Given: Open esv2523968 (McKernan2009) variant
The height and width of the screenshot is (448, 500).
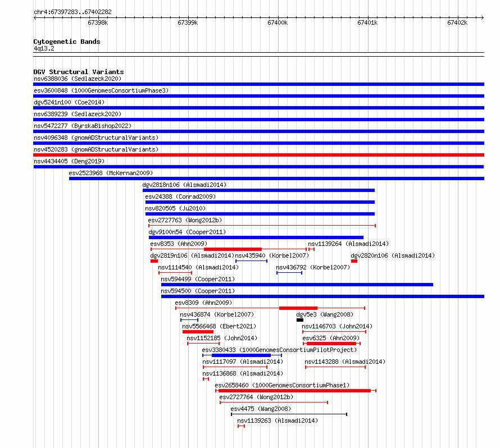Looking at the screenshot, I should coord(111,173).
